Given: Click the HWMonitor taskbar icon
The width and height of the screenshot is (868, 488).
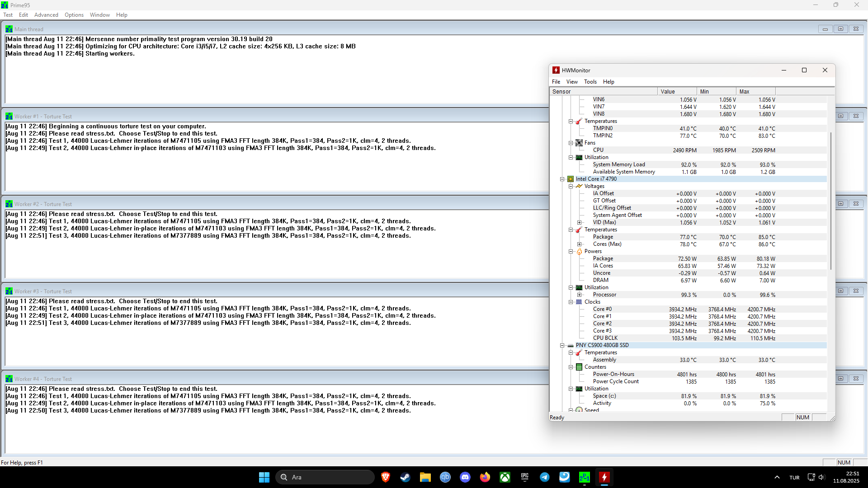Looking at the screenshot, I should point(604,477).
